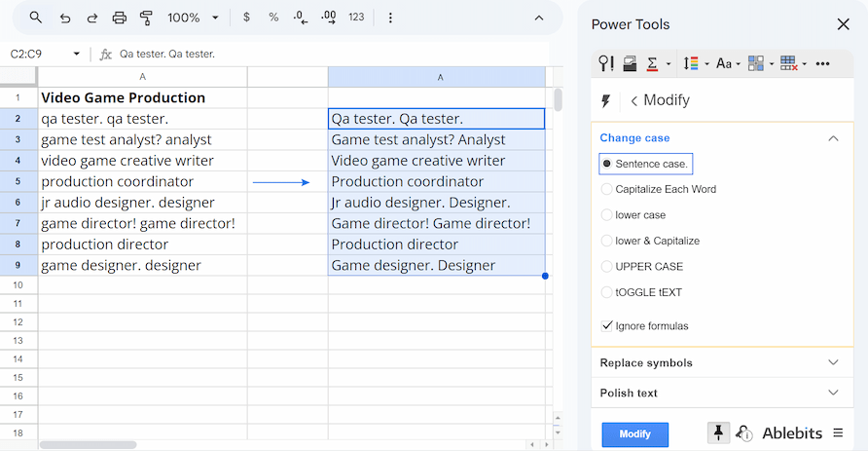The image size is (868, 451).
Task: Select the lower case radio option
Action: click(606, 215)
